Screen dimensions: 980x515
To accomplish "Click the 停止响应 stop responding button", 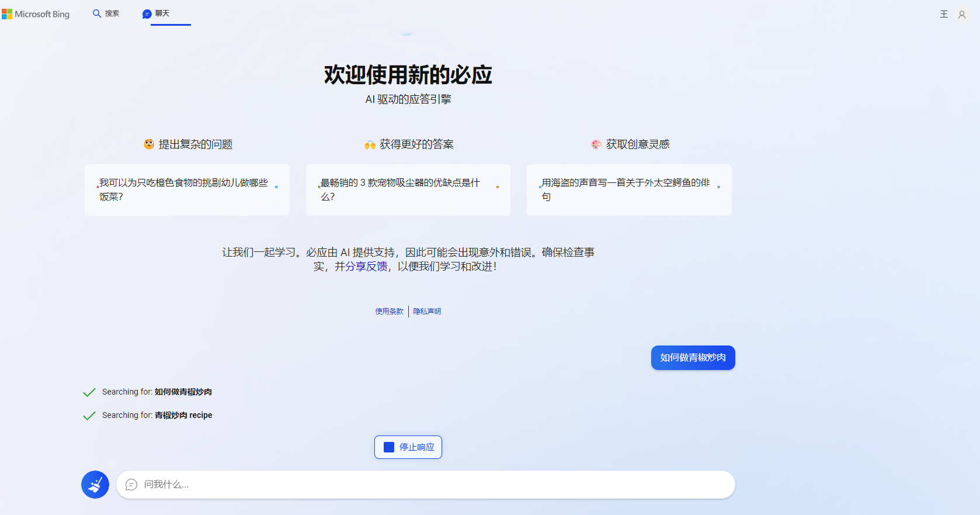I will (408, 447).
